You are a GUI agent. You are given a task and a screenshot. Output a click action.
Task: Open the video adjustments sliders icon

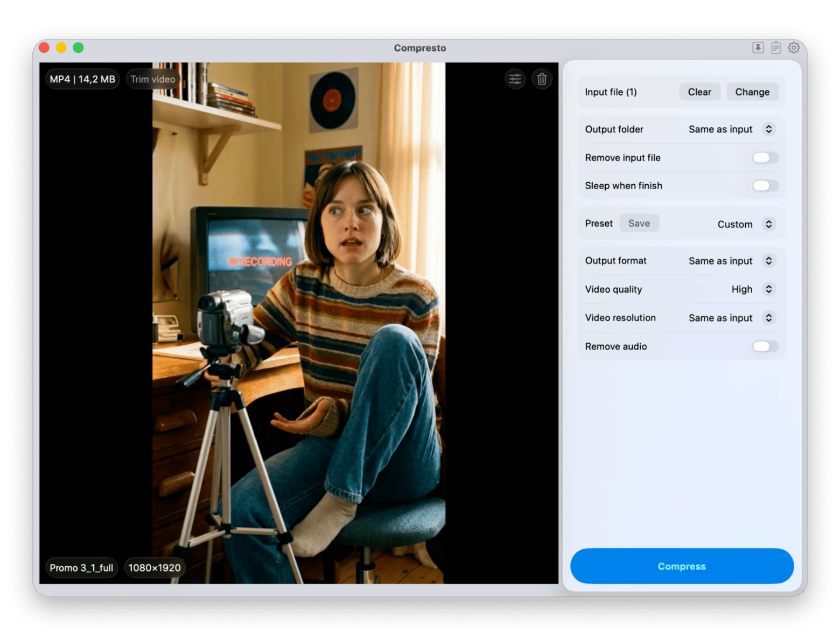pyautogui.click(x=515, y=79)
